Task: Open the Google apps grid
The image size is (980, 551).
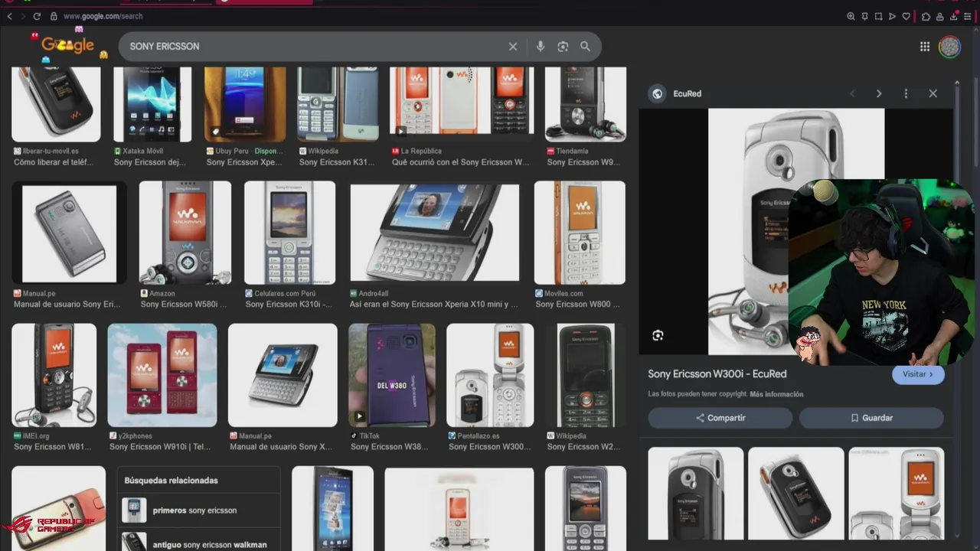Action: pyautogui.click(x=925, y=47)
